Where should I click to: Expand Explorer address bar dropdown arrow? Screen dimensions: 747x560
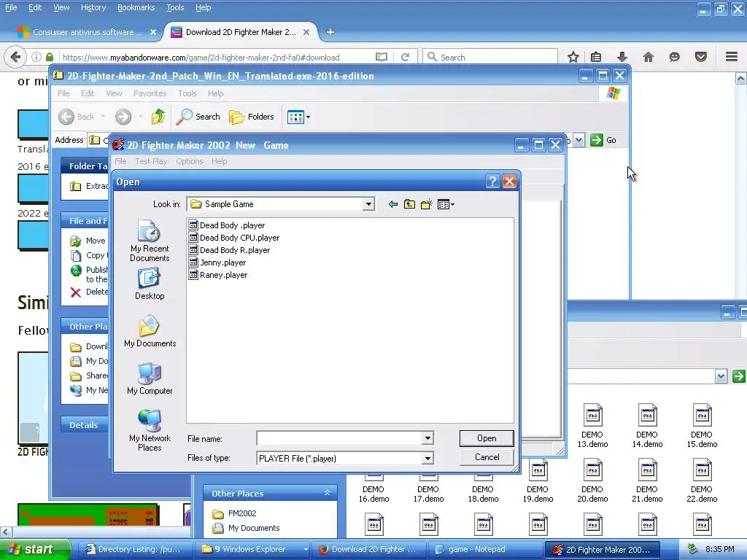(x=578, y=140)
